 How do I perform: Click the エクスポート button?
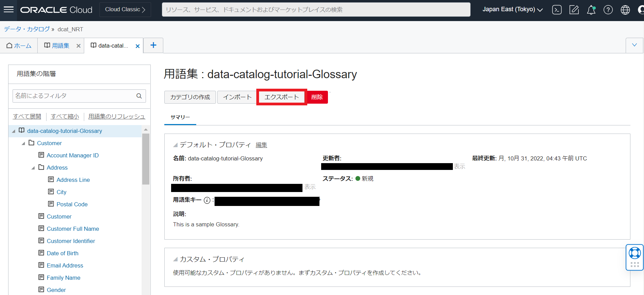pyautogui.click(x=281, y=97)
